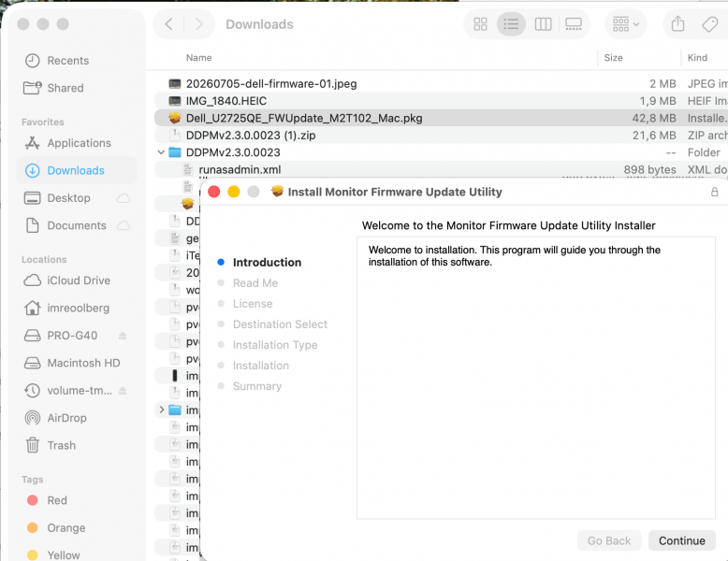Minimize the installer window
Viewport: 728px width, 561px height.
tap(234, 192)
